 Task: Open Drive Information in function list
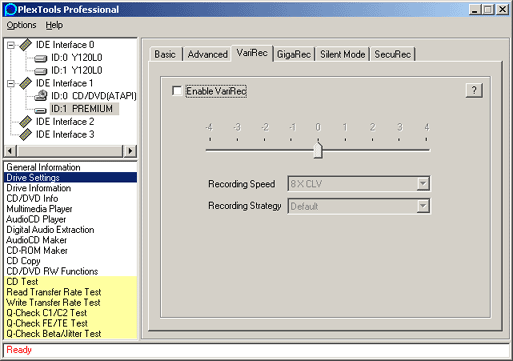[70, 188]
